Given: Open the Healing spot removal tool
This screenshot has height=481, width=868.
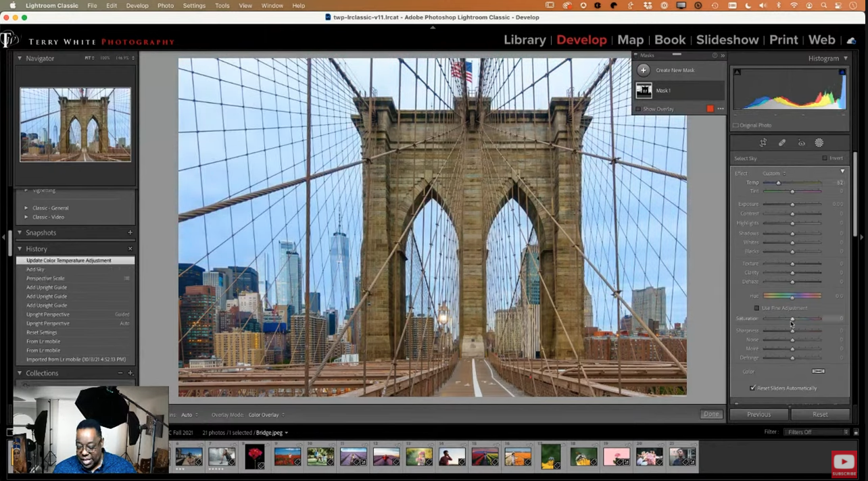Looking at the screenshot, I should pyautogui.click(x=782, y=143).
